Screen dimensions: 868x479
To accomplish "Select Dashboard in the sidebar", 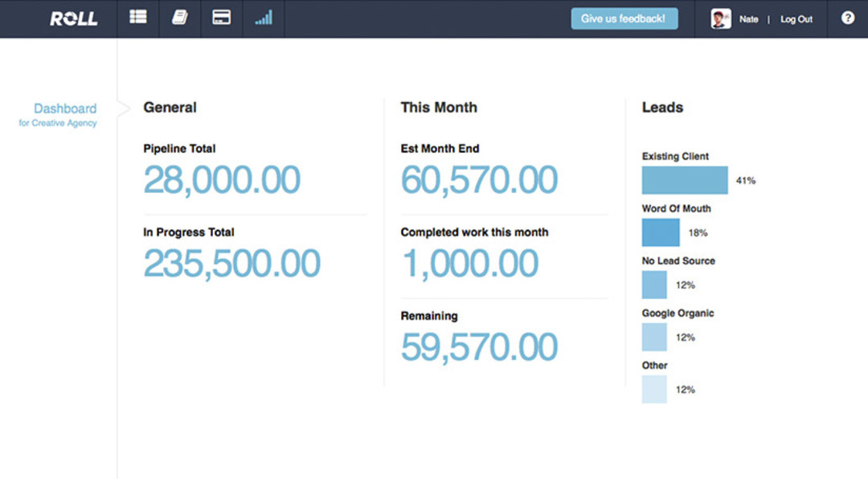I will pos(65,108).
